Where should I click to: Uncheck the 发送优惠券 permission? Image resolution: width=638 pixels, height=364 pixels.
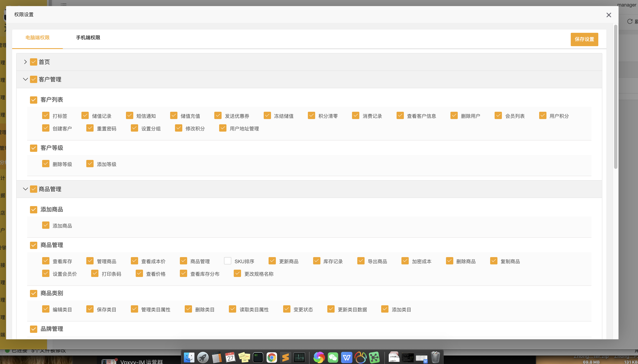click(218, 116)
